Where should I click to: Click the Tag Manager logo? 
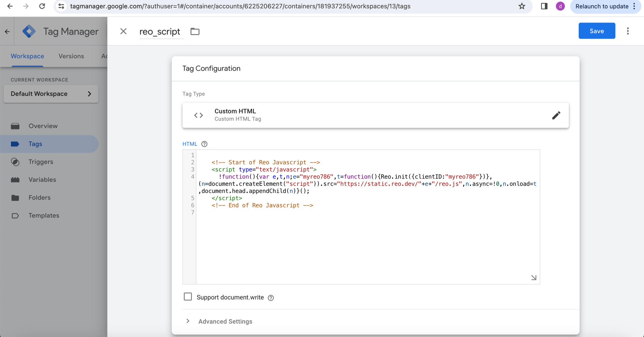(x=29, y=32)
